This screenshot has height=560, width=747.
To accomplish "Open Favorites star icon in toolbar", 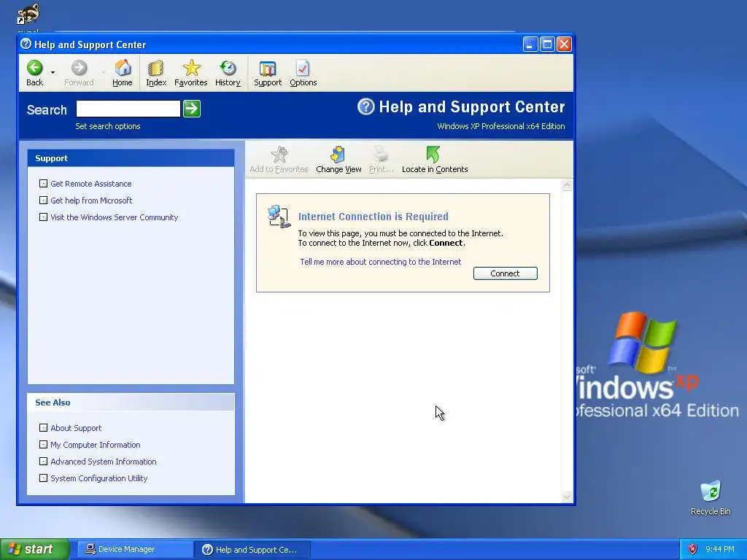I will (191, 68).
